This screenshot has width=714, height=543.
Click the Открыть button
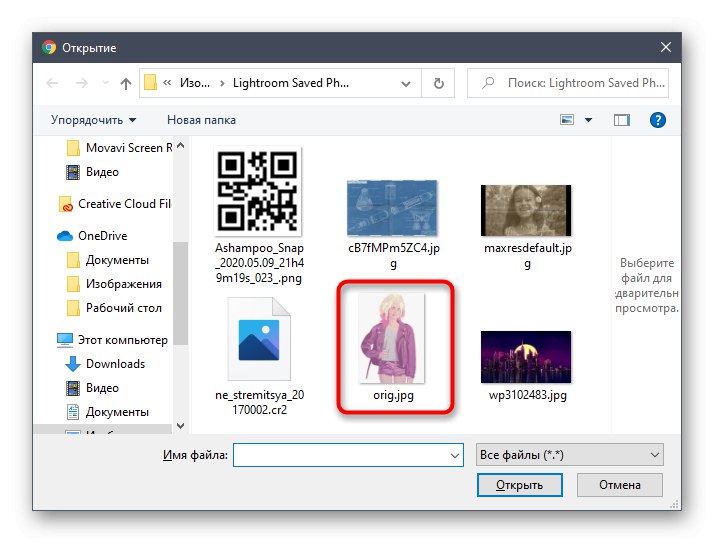tap(520, 485)
